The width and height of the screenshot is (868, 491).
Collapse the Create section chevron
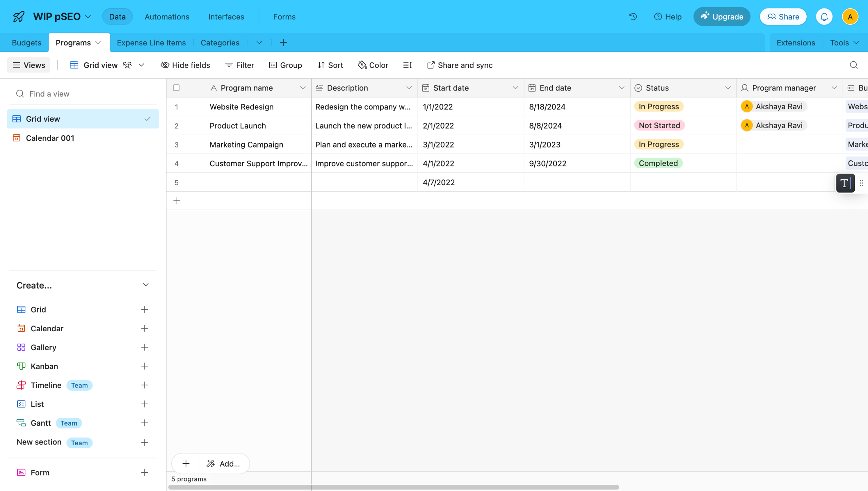[146, 285]
